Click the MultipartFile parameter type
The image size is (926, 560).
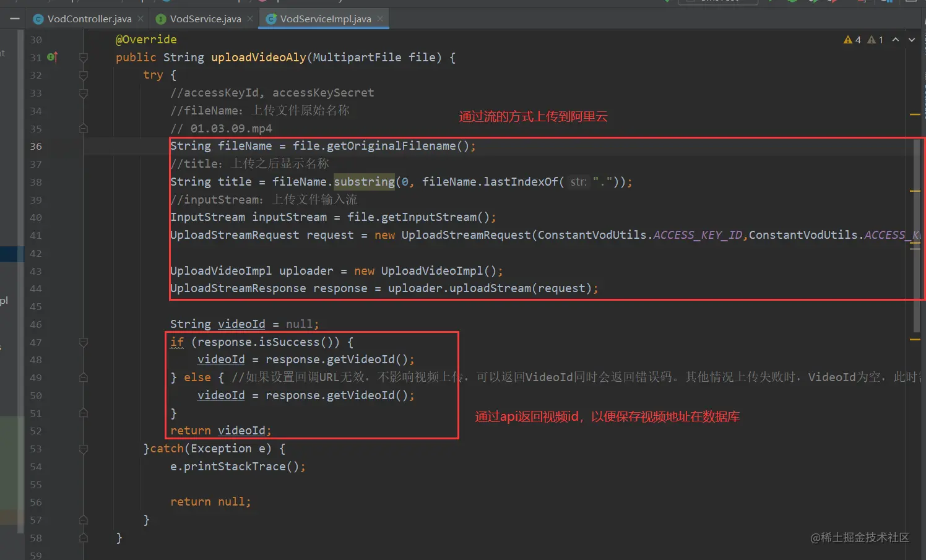coord(357,58)
